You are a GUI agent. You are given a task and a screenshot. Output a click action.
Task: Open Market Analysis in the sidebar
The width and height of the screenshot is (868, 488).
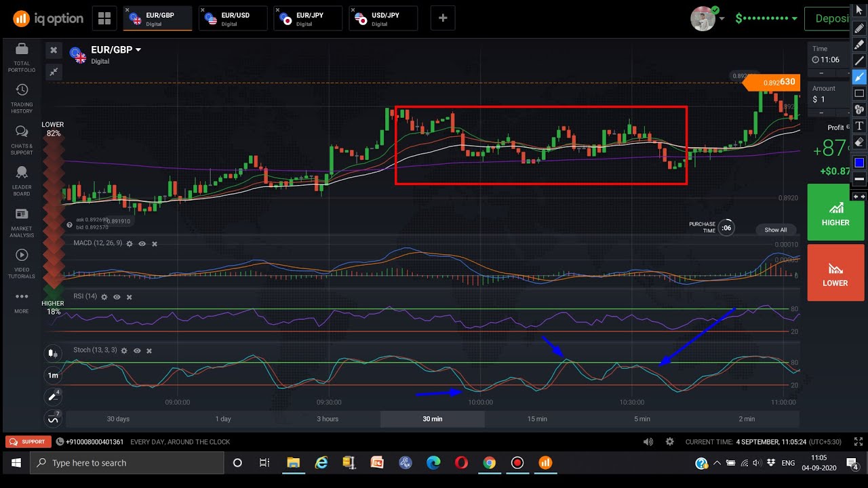click(21, 222)
